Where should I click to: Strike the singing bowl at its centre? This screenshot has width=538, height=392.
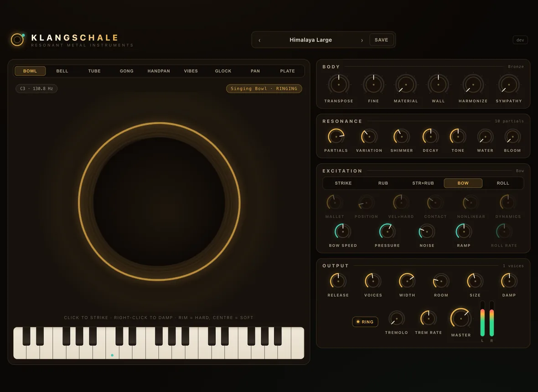159,201
